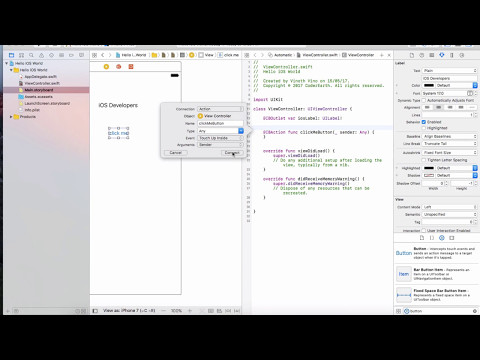Go back in storyboard editor history
Screen dimensions: 480x360
[x=103, y=55]
